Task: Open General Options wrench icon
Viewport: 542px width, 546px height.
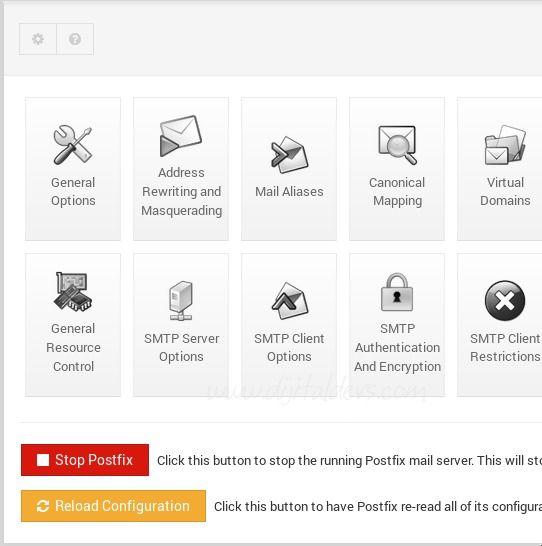Action: click(x=73, y=145)
